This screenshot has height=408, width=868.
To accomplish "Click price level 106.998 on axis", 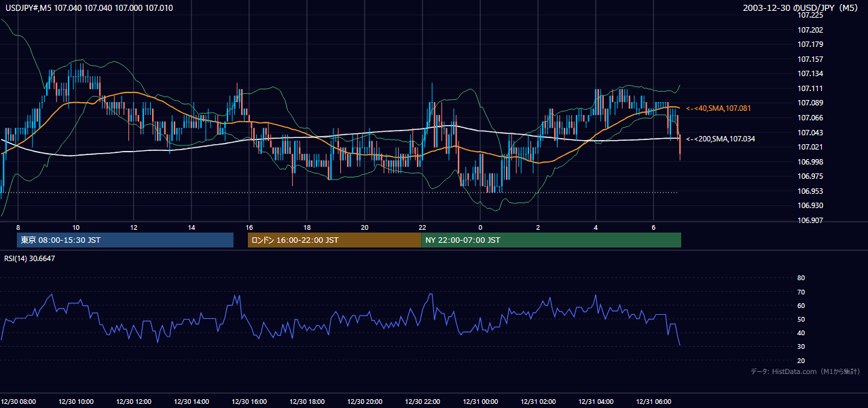I will (810, 162).
